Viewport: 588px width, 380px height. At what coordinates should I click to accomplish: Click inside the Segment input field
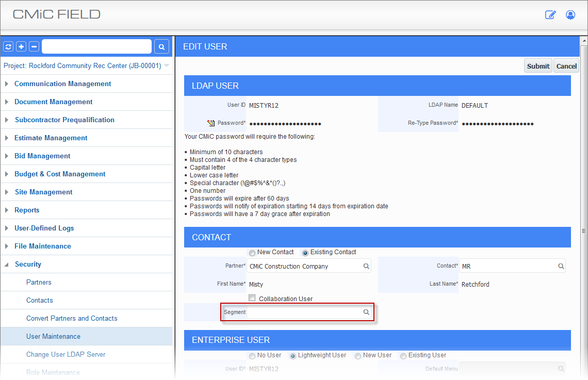[x=299, y=312]
